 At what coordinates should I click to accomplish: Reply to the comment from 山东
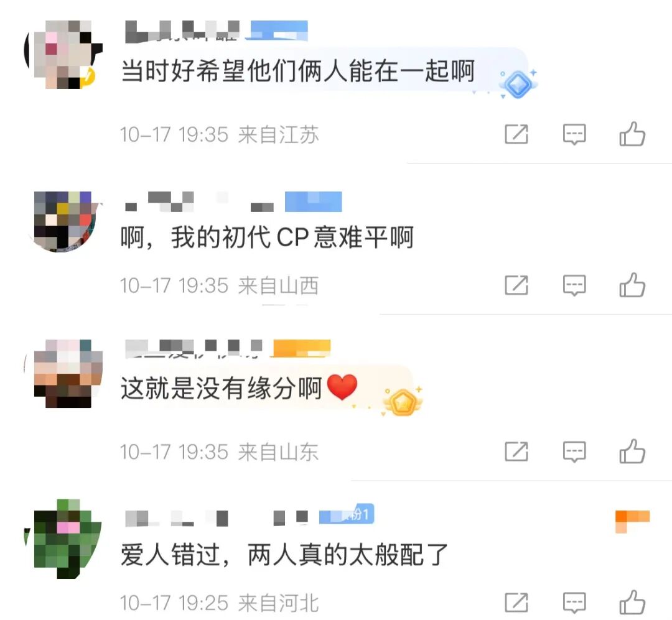pyautogui.click(x=574, y=451)
